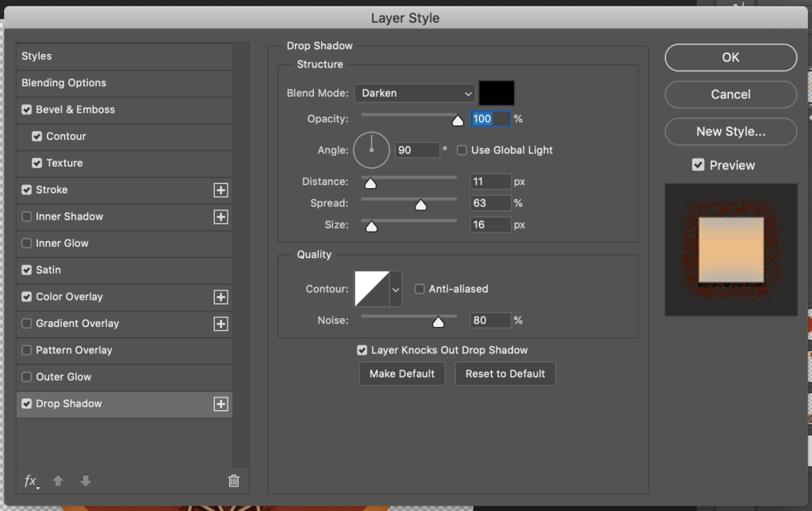Add another Color Overlay with plus icon
This screenshot has height=511, width=812.
221,298
